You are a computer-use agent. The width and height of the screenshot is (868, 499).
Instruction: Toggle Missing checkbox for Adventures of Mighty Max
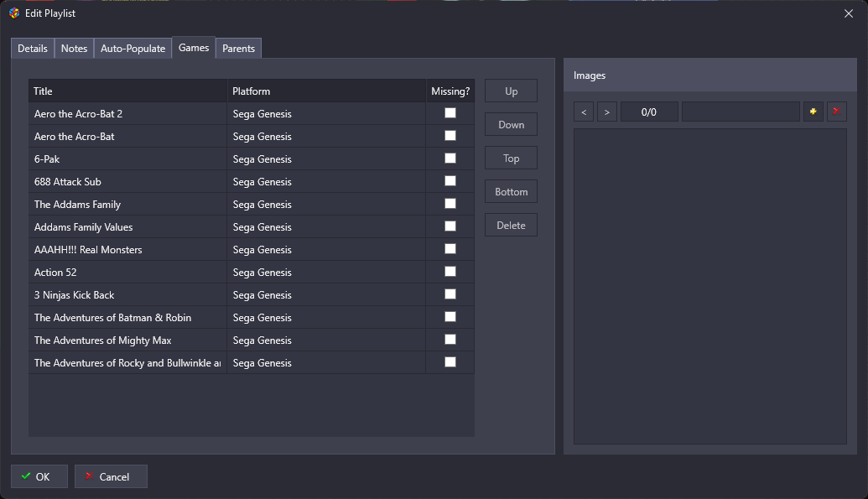pos(450,340)
